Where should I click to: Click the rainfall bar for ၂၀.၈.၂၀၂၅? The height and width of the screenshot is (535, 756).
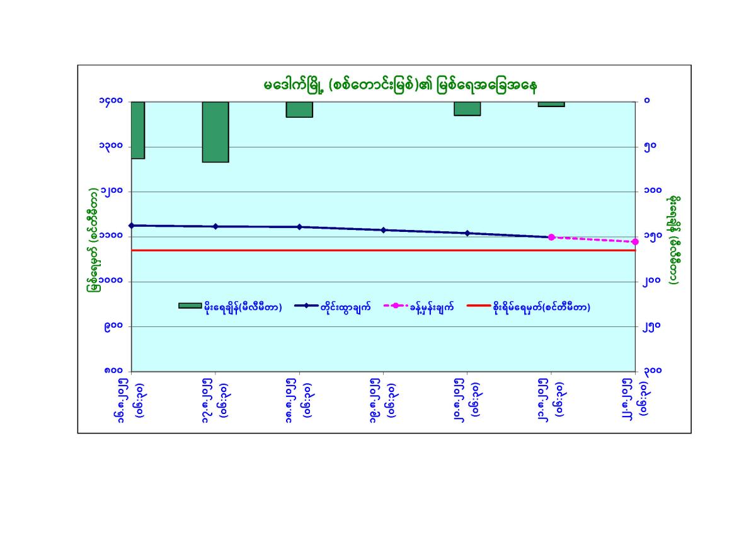tap(467, 108)
